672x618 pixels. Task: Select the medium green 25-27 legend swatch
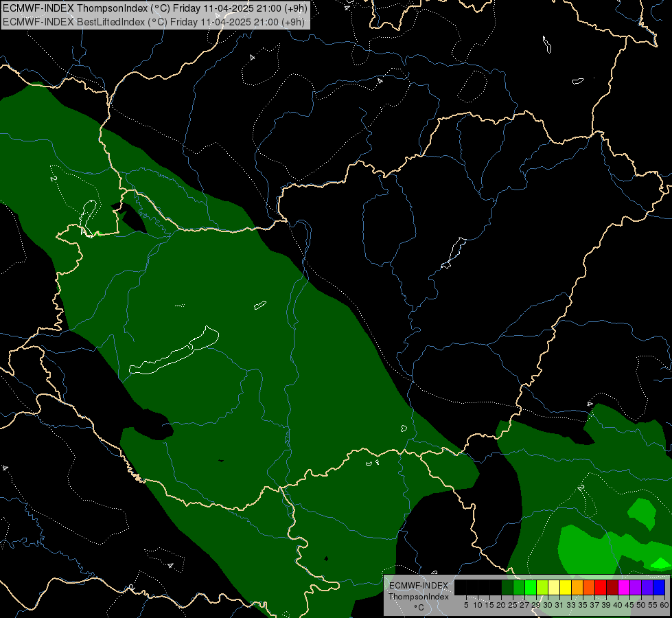[x=519, y=588]
